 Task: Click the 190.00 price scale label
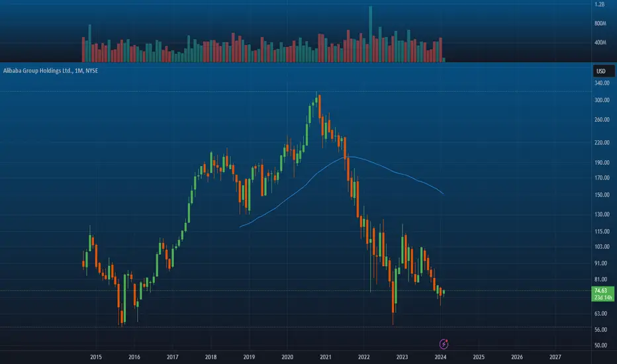pyautogui.click(x=602, y=163)
